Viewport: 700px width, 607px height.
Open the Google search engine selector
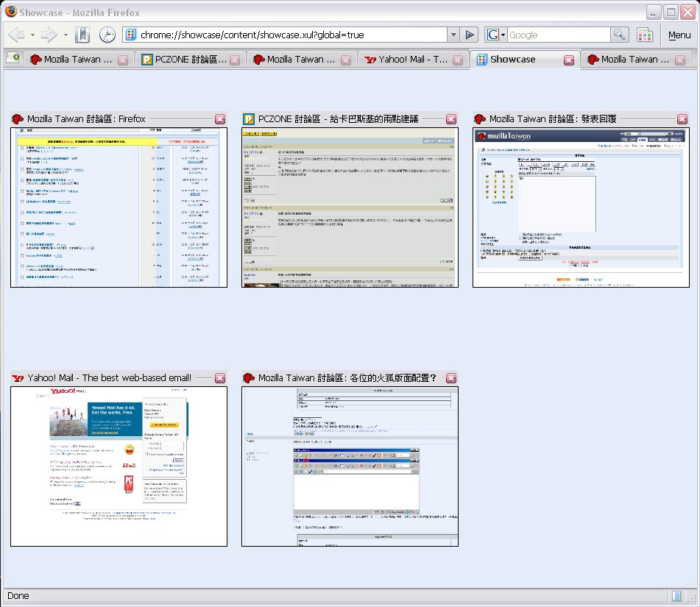point(496,35)
